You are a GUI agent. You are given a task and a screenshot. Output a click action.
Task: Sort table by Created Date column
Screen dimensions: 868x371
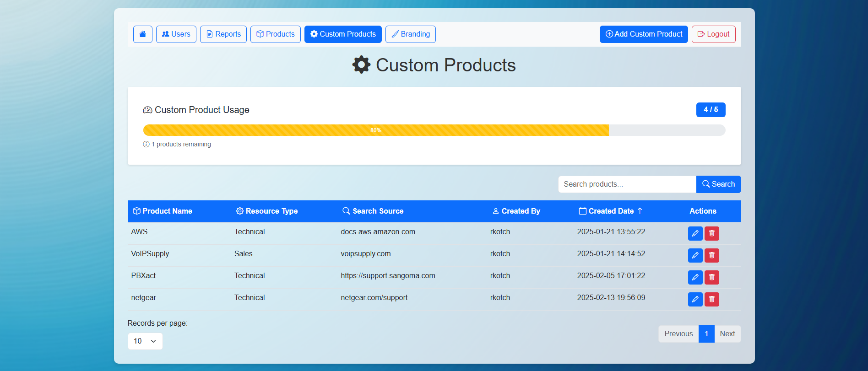tap(611, 211)
